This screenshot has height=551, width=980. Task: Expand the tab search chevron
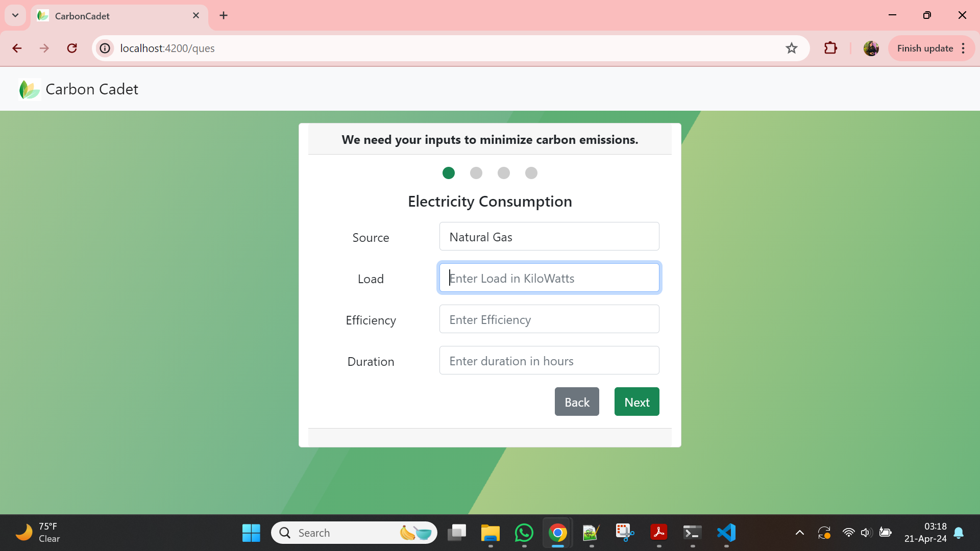[15, 15]
